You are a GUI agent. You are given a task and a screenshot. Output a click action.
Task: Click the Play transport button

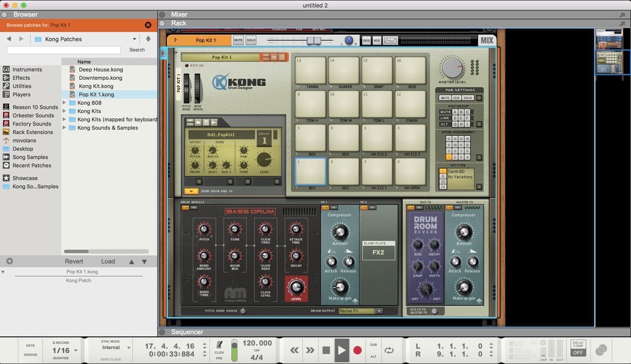[x=342, y=351]
